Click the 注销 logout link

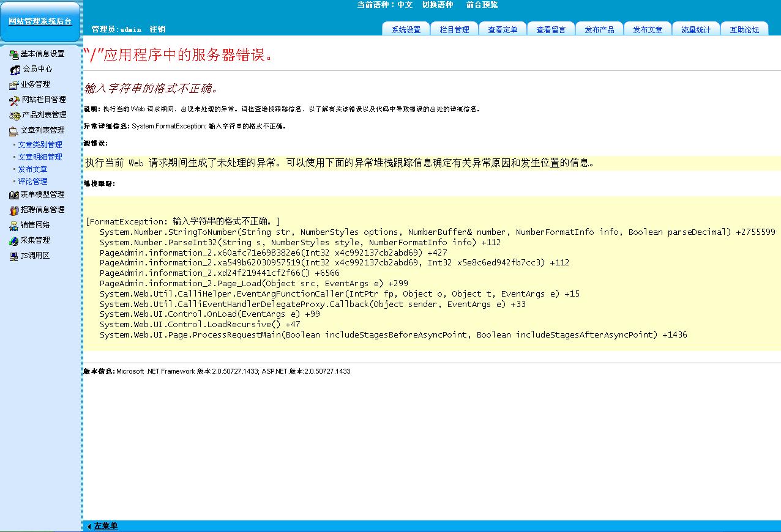click(157, 29)
